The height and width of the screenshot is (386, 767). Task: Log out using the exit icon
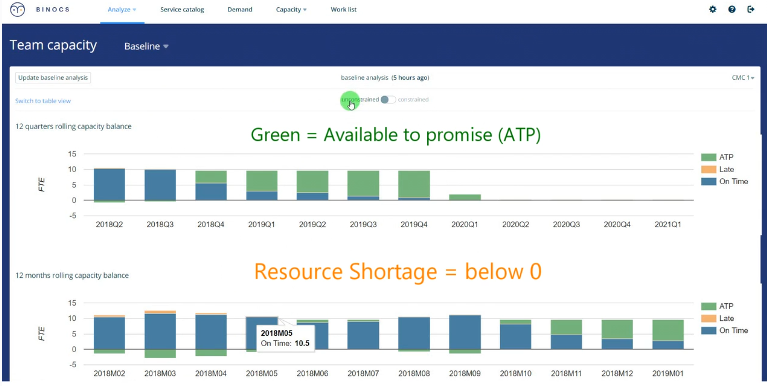(x=751, y=9)
